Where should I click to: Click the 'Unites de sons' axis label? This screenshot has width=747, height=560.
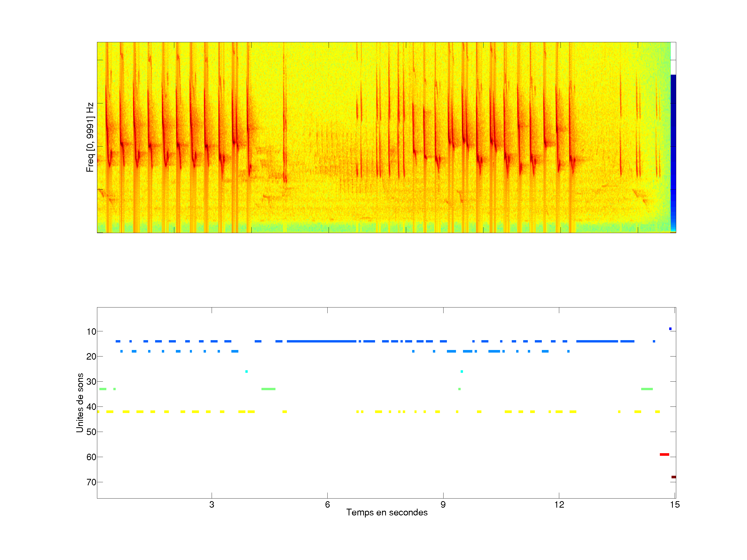click(80, 403)
